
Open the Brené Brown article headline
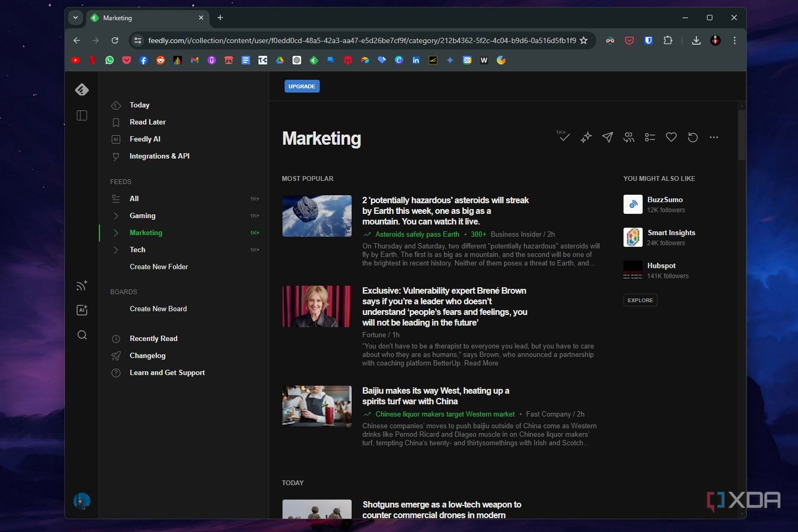click(445, 306)
